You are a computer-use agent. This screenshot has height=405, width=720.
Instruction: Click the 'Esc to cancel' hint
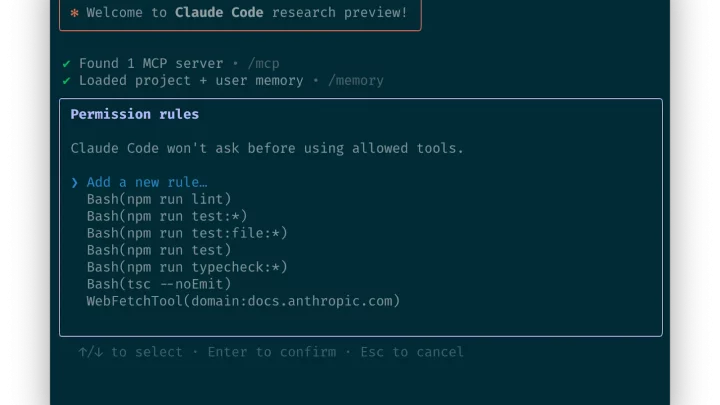412,352
